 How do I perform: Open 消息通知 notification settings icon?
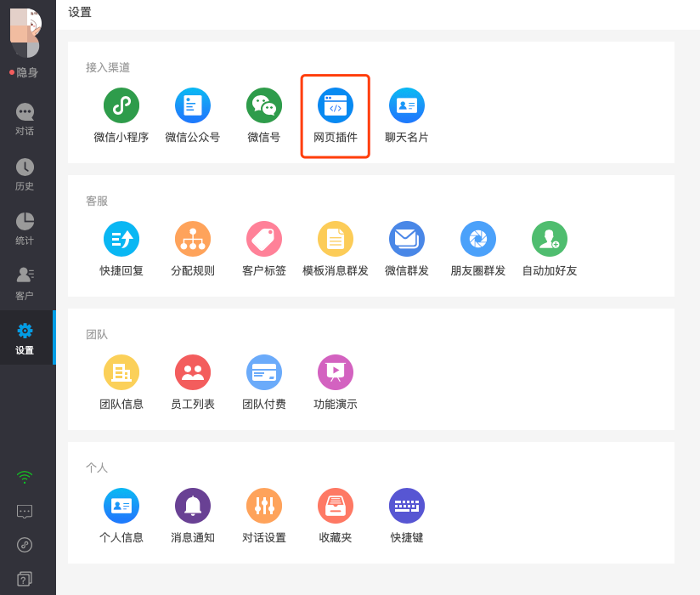pyautogui.click(x=193, y=506)
